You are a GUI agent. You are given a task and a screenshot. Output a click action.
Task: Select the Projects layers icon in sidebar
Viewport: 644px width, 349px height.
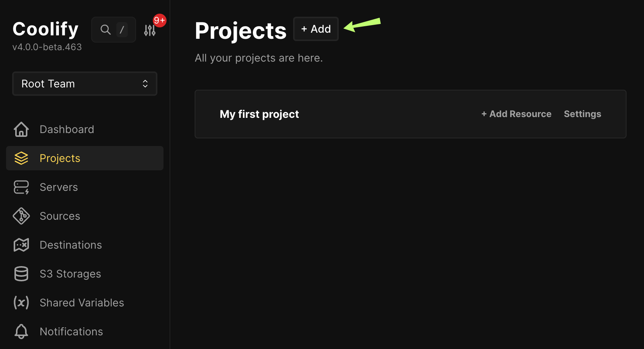pos(21,158)
